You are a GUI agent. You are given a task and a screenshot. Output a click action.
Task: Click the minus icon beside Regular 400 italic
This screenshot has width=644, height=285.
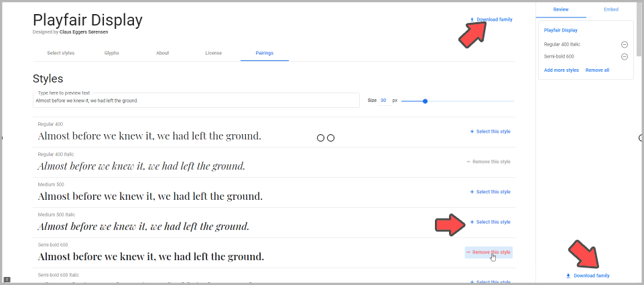point(624,44)
